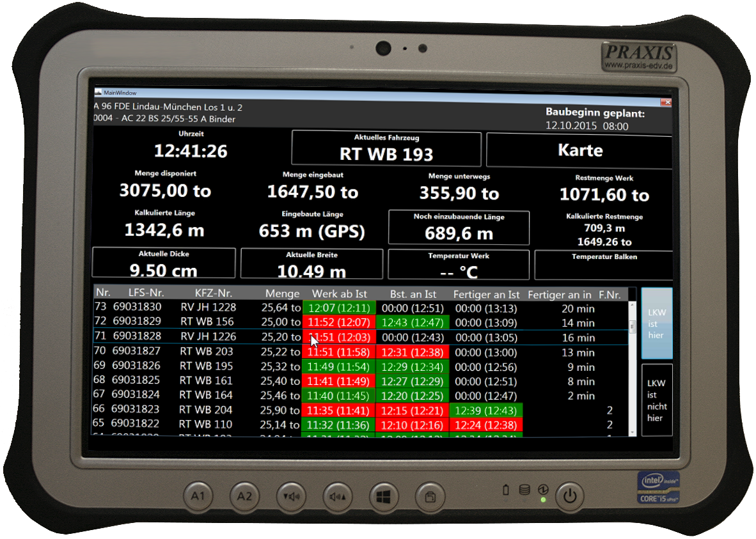Click green cell 12:39 (12:43)

click(485, 410)
